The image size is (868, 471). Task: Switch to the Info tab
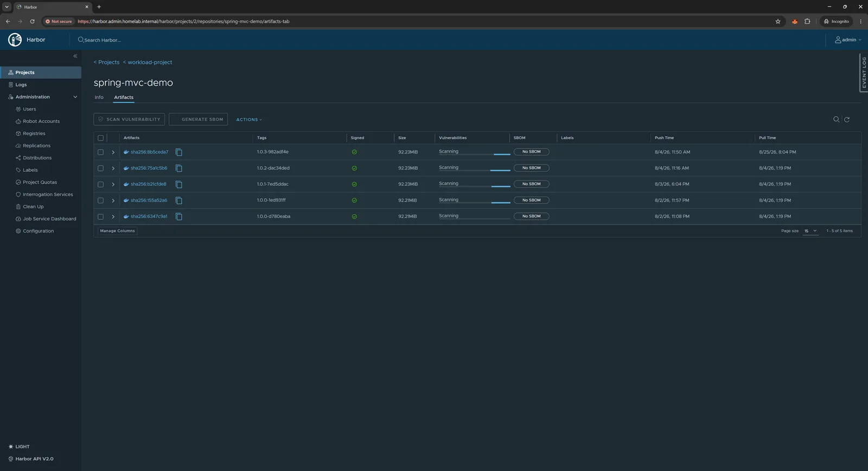[x=99, y=98]
